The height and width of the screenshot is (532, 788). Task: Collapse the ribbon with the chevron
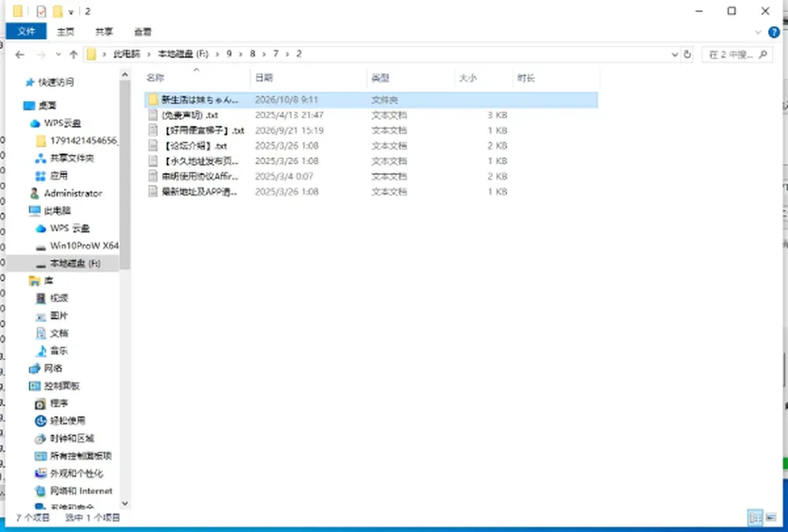[758, 32]
